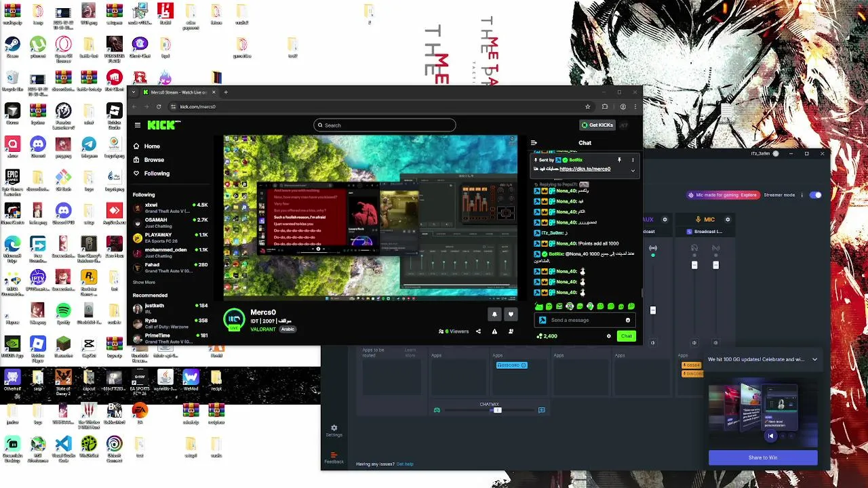Open the tab search dropdown
Screen dimensions: 868x488
pos(134,92)
